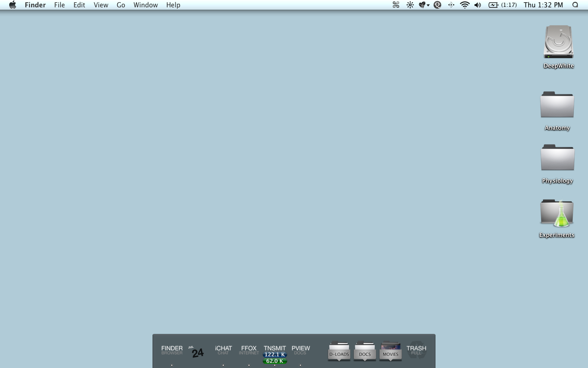Launch iChat from the dock
Viewport: 588px width, 368px height.
click(223, 350)
